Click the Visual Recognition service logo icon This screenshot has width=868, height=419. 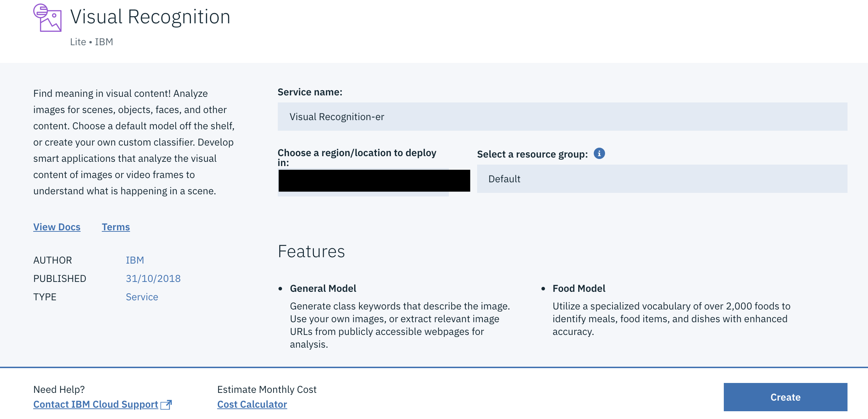47,18
